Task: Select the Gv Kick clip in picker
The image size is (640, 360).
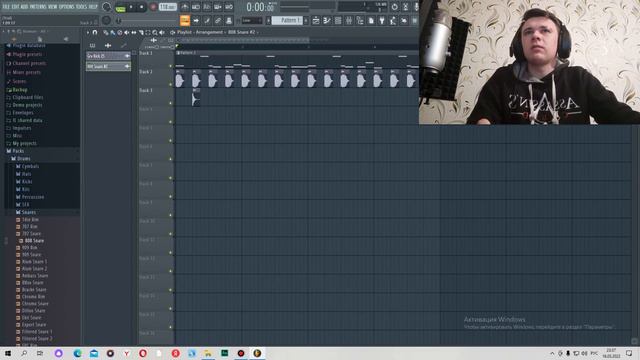Action: (108, 56)
